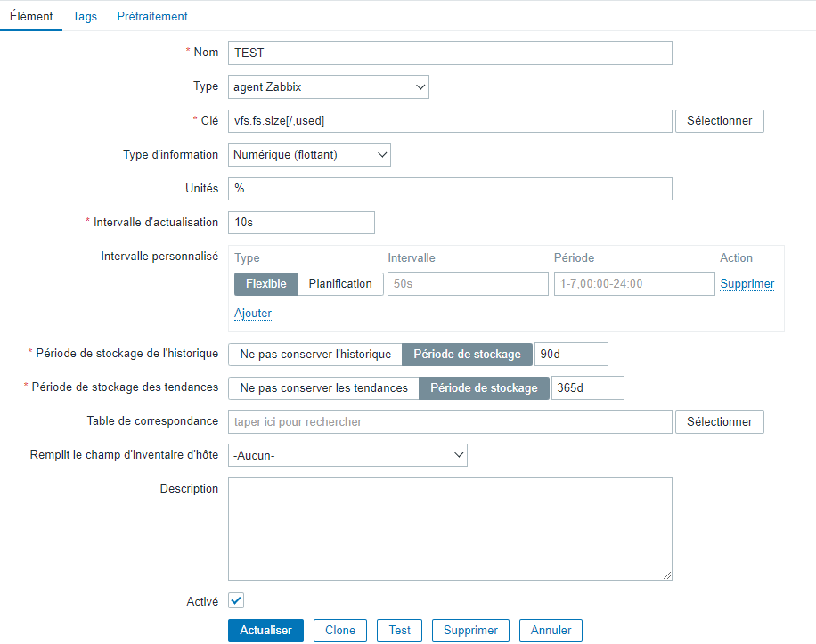Open the Prétraitement tab
Screen dimensions: 816x644
152,16
